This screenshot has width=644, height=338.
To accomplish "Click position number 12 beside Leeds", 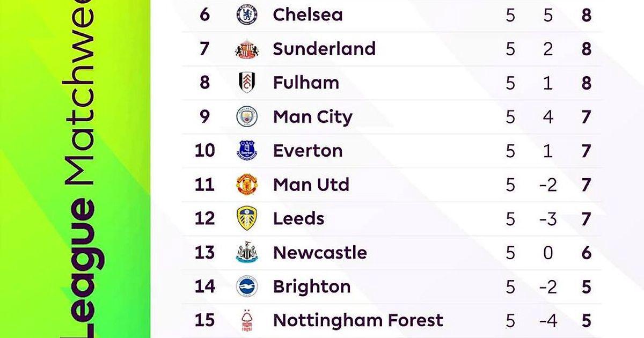I will point(204,218).
